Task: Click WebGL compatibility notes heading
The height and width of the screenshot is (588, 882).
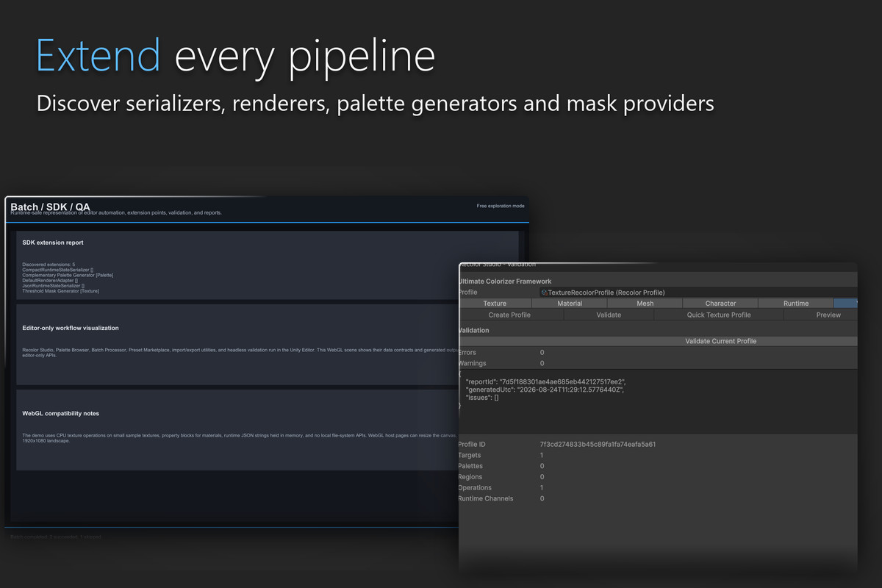Action: click(x=61, y=413)
